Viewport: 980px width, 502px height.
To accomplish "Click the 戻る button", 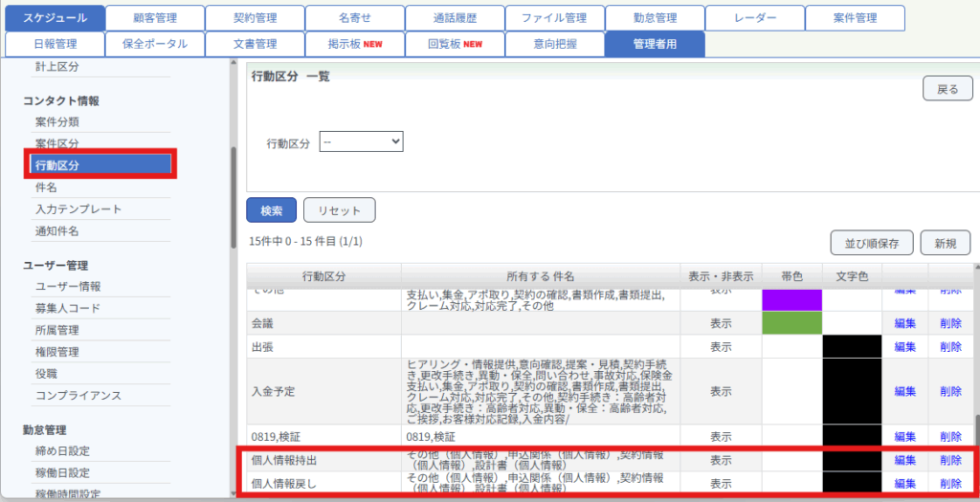I will [x=947, y=89].
